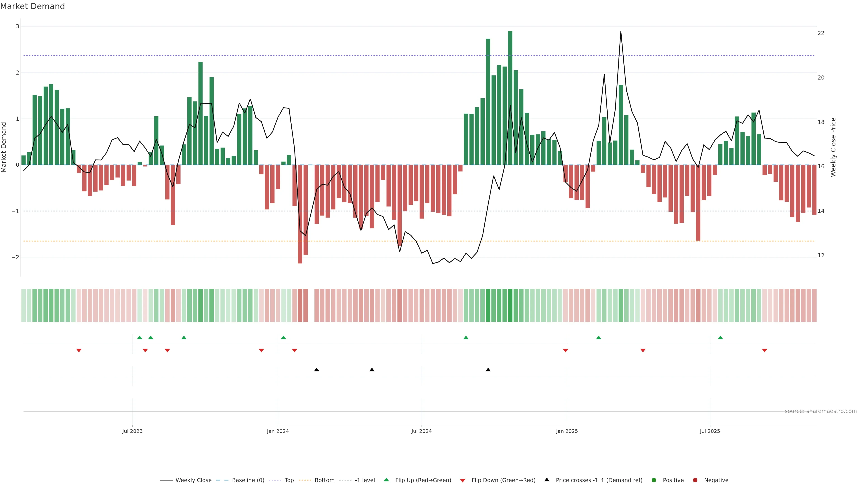Viewport: 868px width, 488px height.
Task: Click the red Flip Down legend triangle icon
Action: pos(463,481)
